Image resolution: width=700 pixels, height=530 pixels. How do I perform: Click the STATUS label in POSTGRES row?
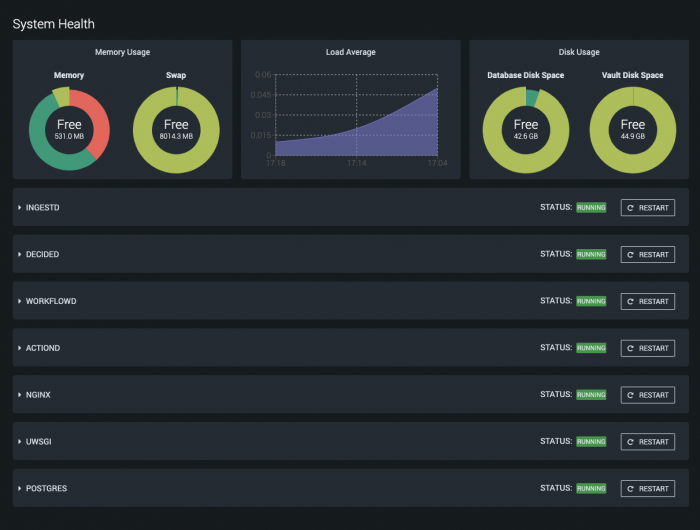pyautogui.click(x=556, y=488)
